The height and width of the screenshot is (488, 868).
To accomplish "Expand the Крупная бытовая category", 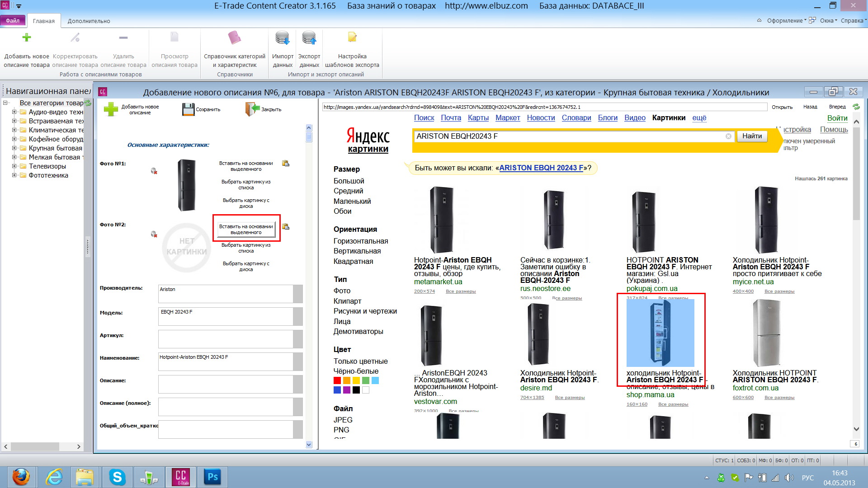I will coord(14,148).
